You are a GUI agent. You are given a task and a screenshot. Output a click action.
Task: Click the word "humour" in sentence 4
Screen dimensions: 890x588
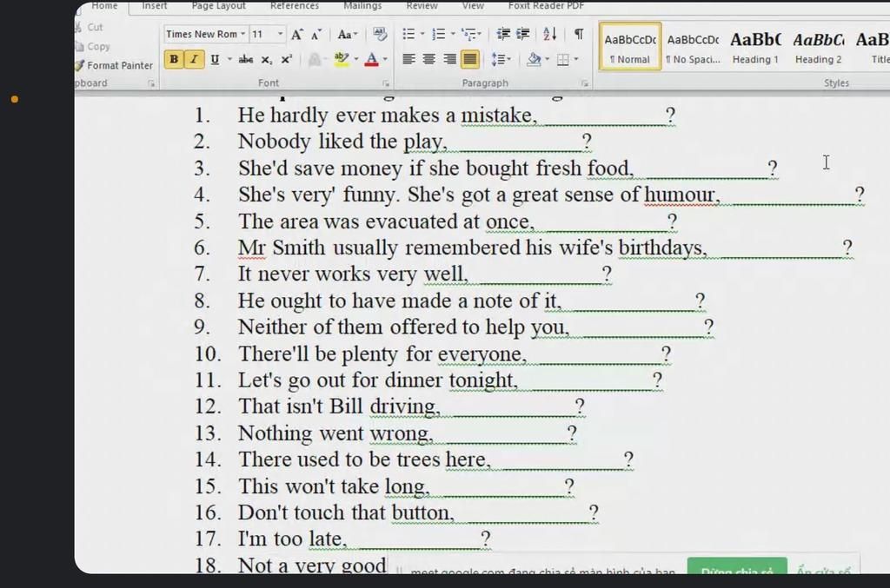pos(679,195)
